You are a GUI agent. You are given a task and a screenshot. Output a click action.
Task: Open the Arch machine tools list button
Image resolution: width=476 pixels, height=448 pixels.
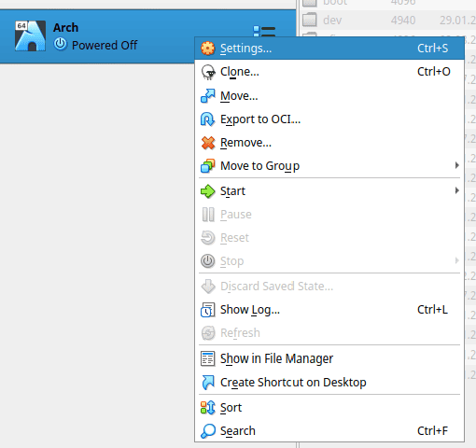click(264, 31)
